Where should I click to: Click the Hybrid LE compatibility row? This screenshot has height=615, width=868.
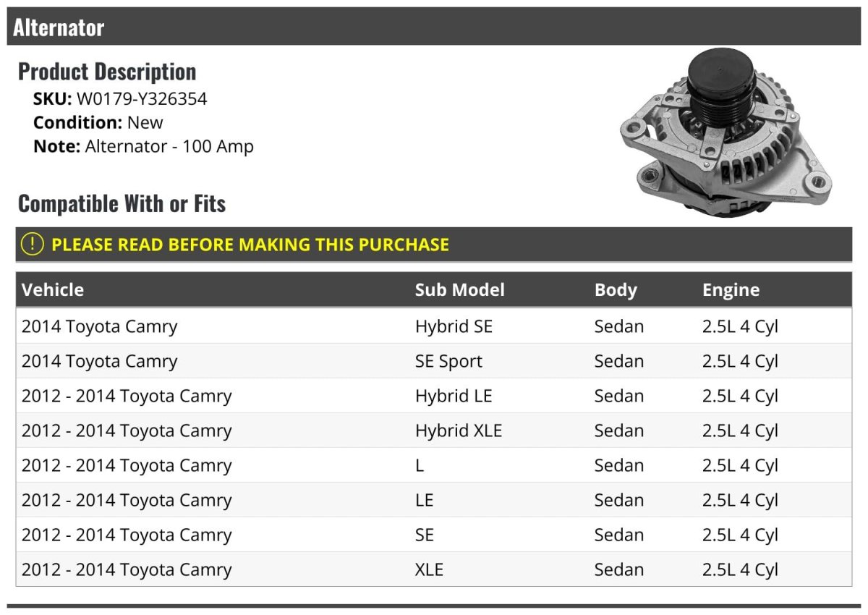[x=454, y=396]
